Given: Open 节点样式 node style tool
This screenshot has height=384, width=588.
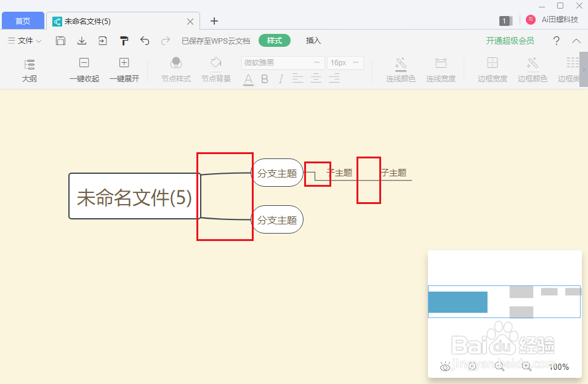Looking at the screenshot, I should [175, 69].
